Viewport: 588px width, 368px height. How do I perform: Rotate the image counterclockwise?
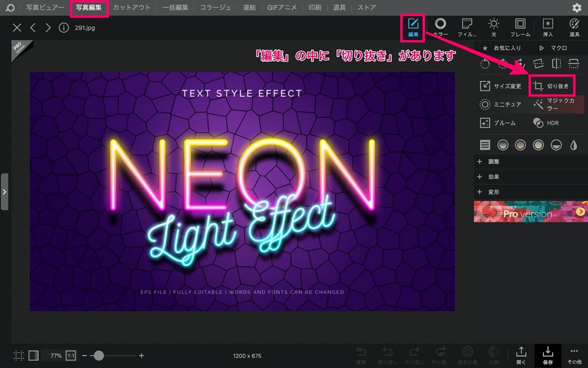pyautogui.click(x=485, y=63)
